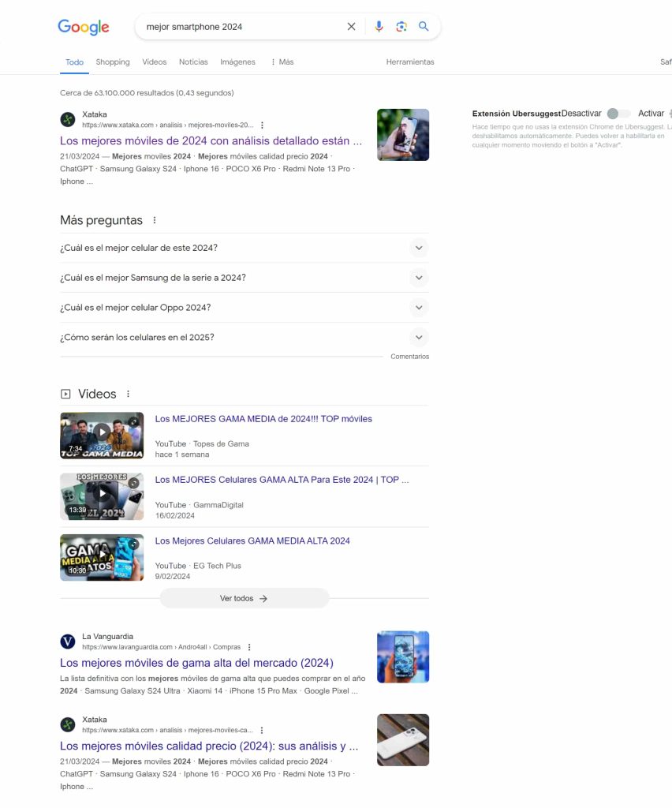Expand the question about mejor Samsung serie A
The image size is (672, 808).
point(244,278)
